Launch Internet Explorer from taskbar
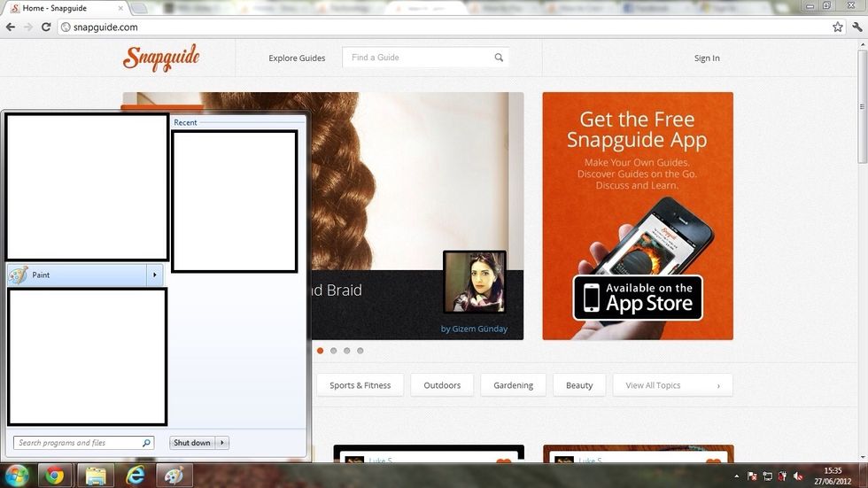This screenshot has height=488, width=868. [x=135, y=476]
